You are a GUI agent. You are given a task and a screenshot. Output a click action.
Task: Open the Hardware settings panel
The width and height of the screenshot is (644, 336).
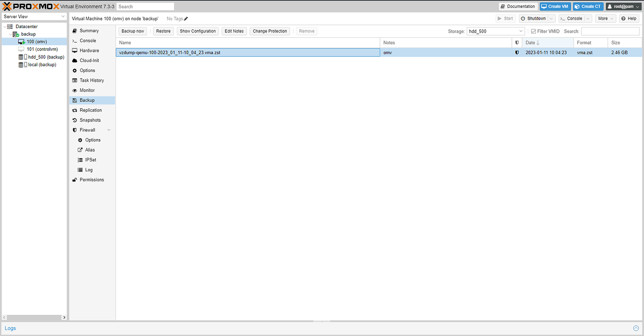tap(89, 50)
